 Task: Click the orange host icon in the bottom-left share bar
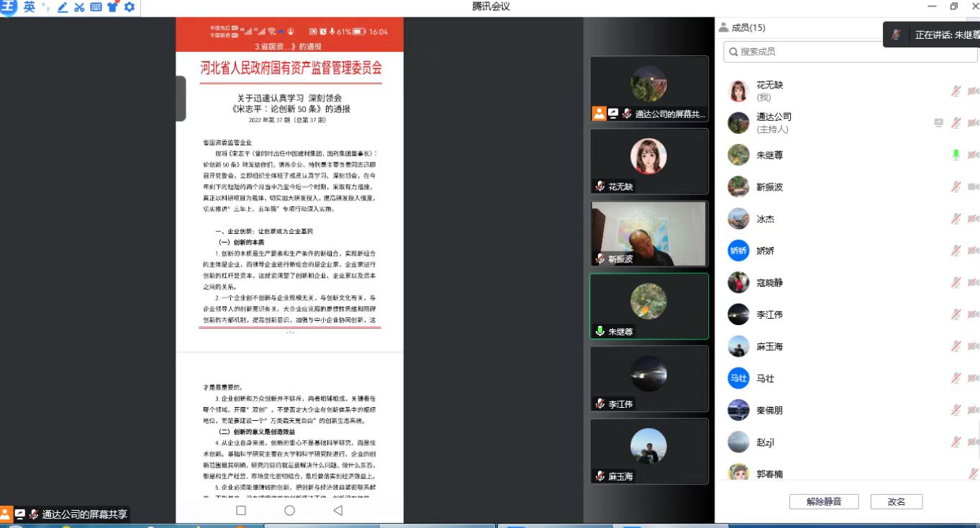click(x=6, y=514)
